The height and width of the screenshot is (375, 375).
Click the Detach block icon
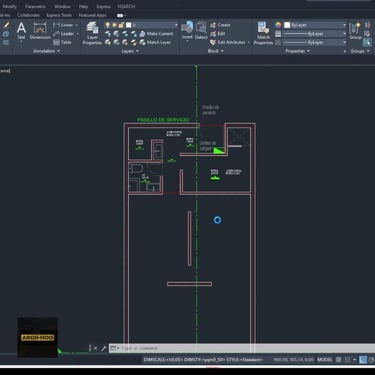(x=201, y=31)
